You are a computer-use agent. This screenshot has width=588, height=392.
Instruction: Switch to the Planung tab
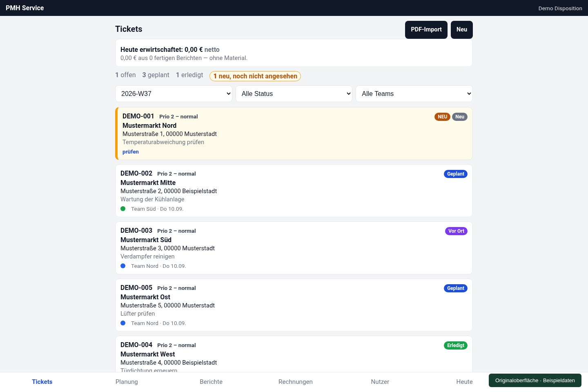127,382
